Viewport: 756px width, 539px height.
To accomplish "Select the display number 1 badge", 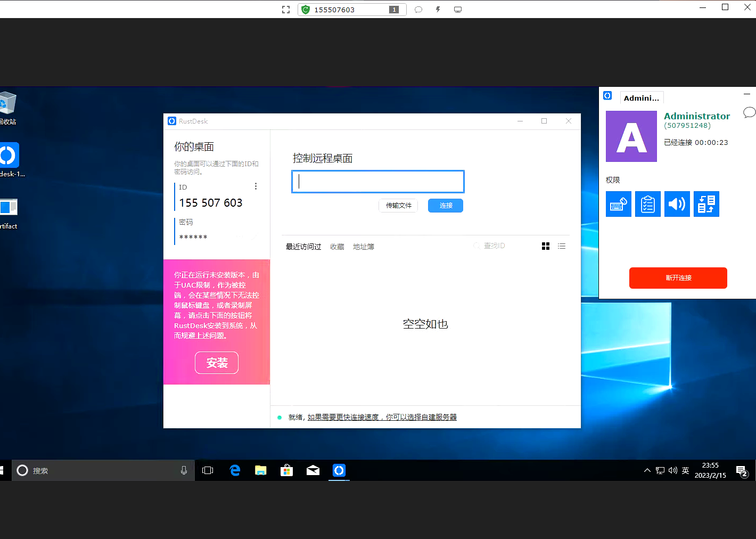I will (x=394, y=10).
